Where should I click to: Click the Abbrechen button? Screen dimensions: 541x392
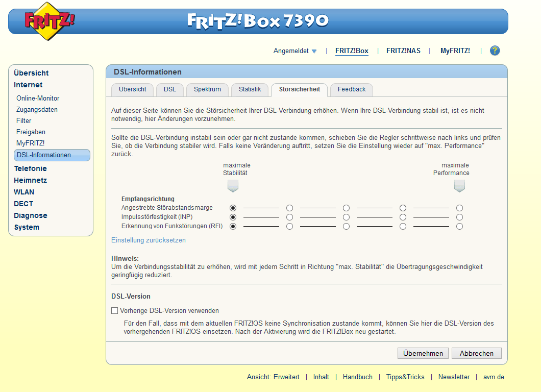point(477,353)
